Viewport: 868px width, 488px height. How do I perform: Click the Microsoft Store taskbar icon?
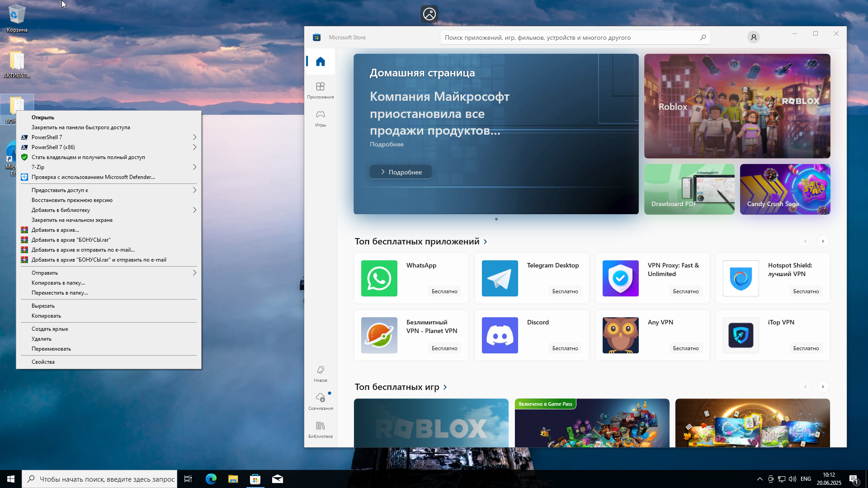pyautogui.click(x=255, y=479)
